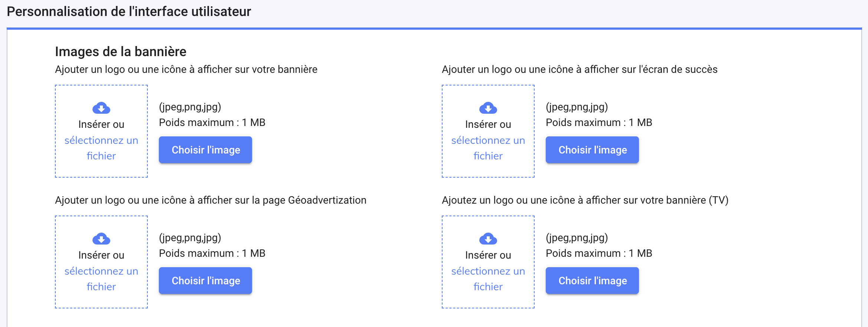This screenshot has height=327, width=868.
Task: Click 'Choisir l'image' for the Géoadvertization page
Action: click(205, 281)
